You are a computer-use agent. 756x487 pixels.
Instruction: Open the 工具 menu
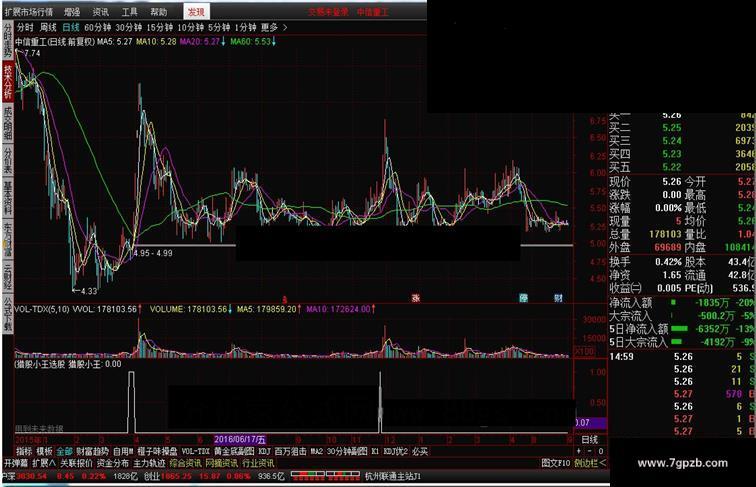[129, 12]
